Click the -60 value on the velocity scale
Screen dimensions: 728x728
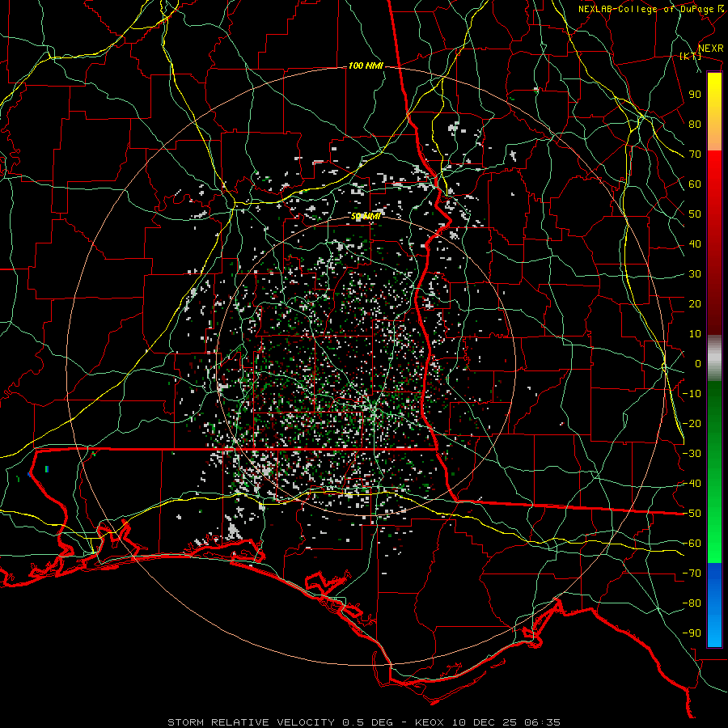click(692, 544)
